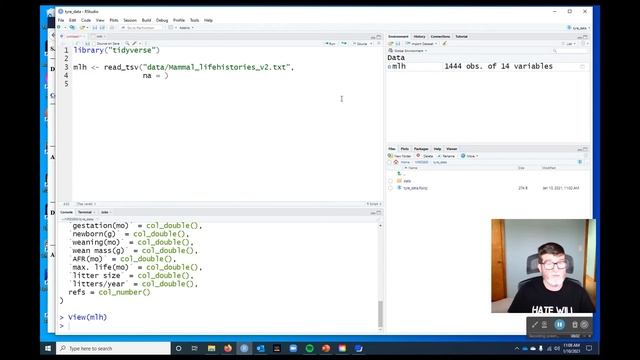Image resolution: width=640 pixels, height=360 pixels.
Task: Click New Folder in Files pane
Action: pos(400,156)
